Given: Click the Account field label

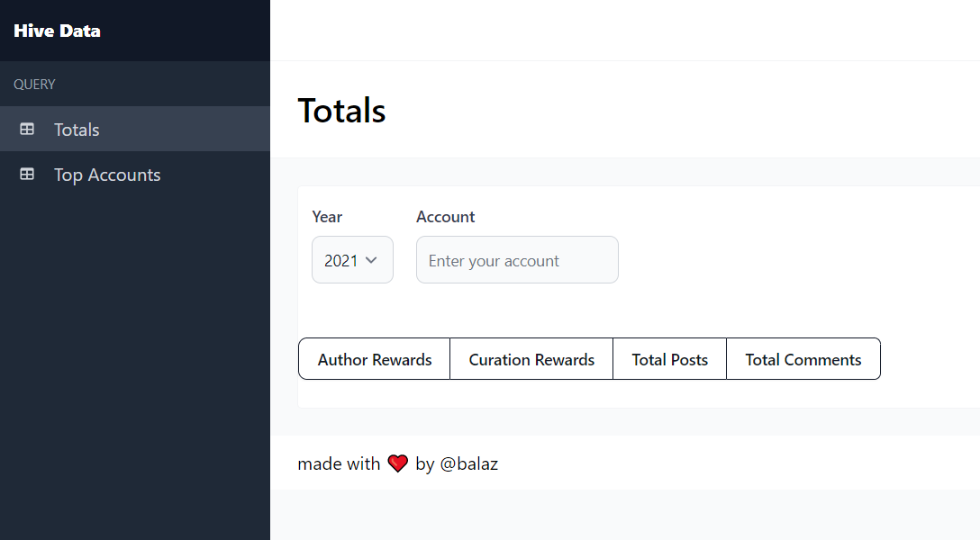Looking at the screenshot, I should [x=446, y=217].
